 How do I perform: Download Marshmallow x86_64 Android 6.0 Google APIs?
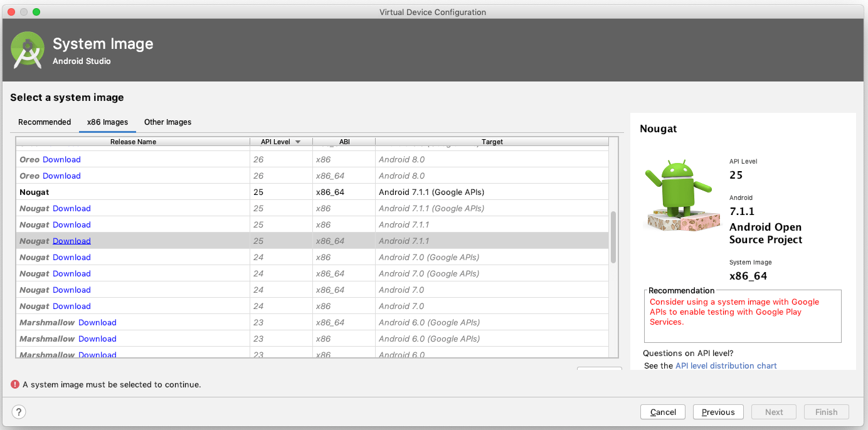click(97, 323)
